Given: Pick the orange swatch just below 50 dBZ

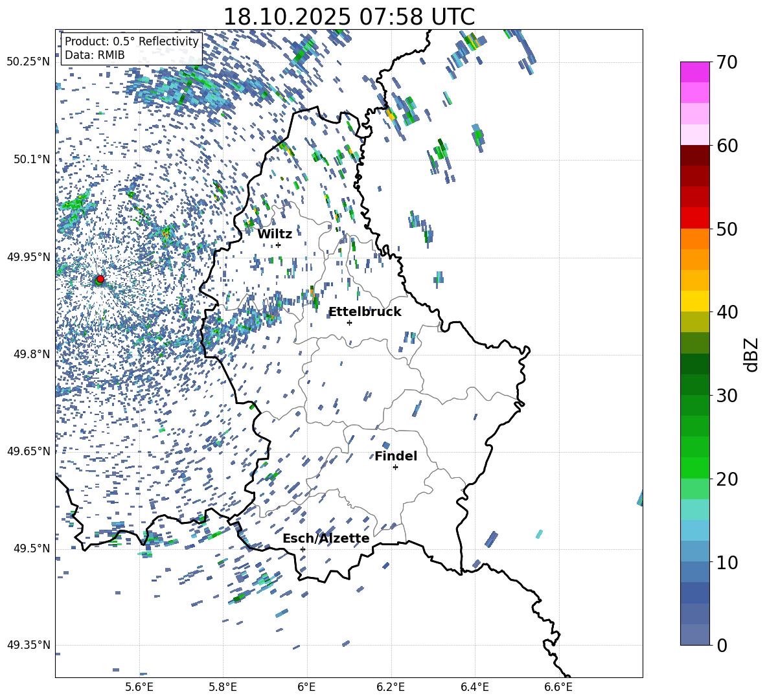Looking at the screenshot, I should [x=694, y=238].
